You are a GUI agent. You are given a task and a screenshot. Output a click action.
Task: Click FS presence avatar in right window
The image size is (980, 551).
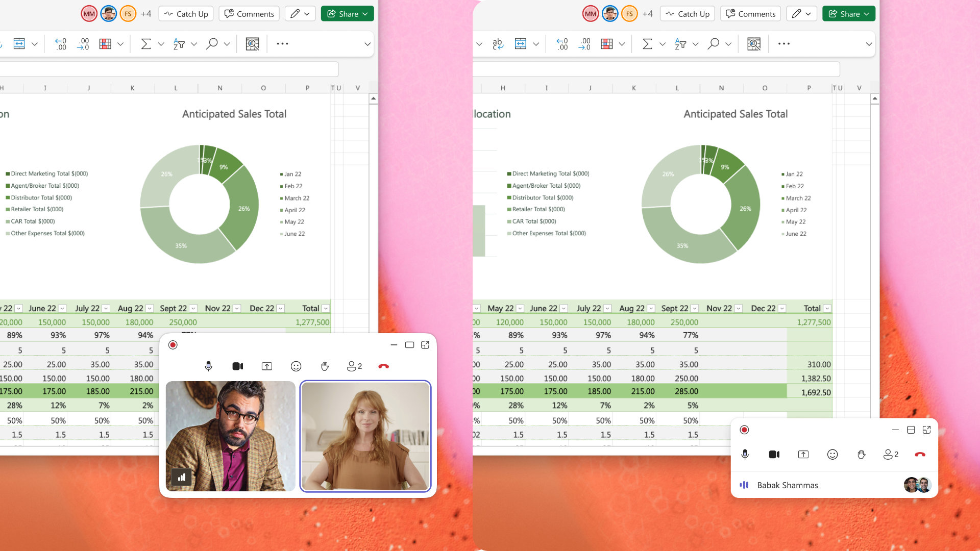click(x=629, y=14)
